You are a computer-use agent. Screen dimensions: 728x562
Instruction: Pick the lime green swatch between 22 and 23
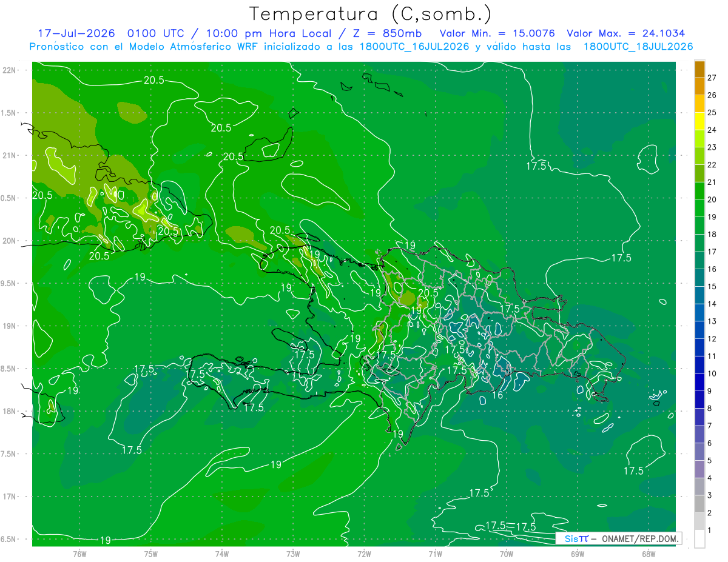(699, 156)
